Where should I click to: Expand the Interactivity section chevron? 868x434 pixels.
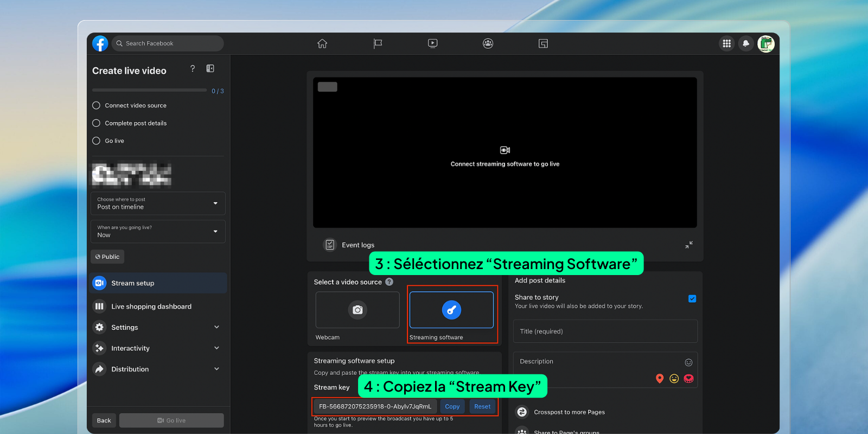(x=216, y=348)
